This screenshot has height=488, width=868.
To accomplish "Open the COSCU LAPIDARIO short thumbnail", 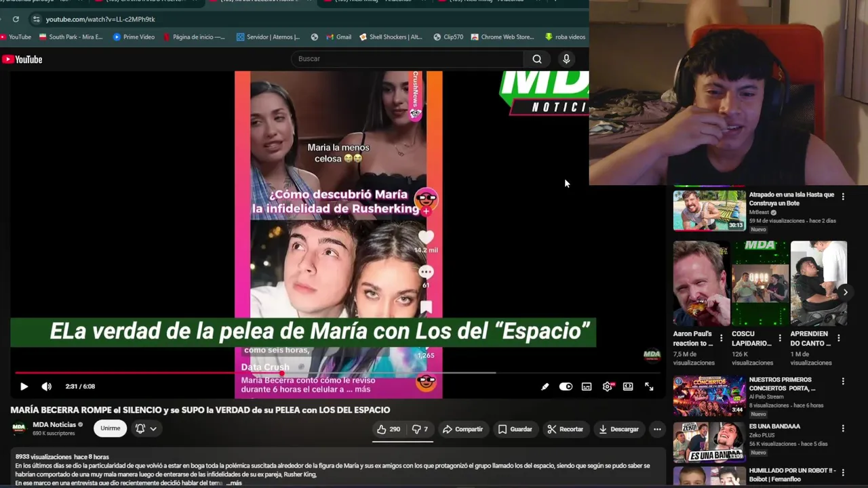I will click(760, 283).
